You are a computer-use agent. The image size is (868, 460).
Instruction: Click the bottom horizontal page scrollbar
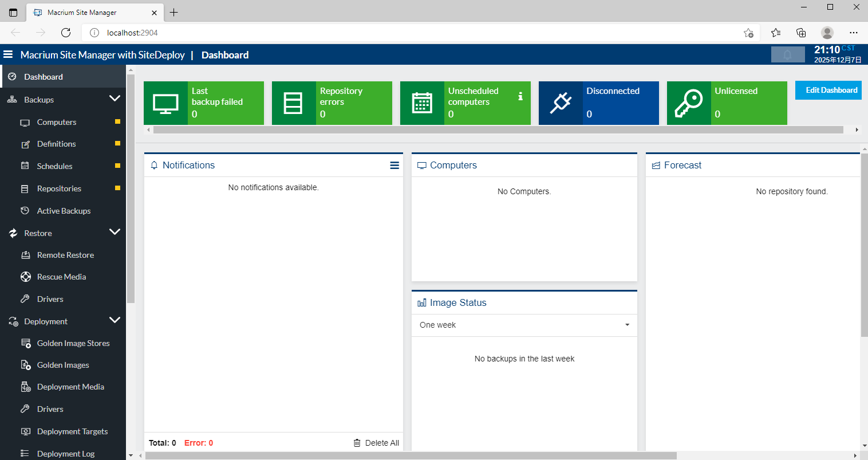[x=411, y=456]
